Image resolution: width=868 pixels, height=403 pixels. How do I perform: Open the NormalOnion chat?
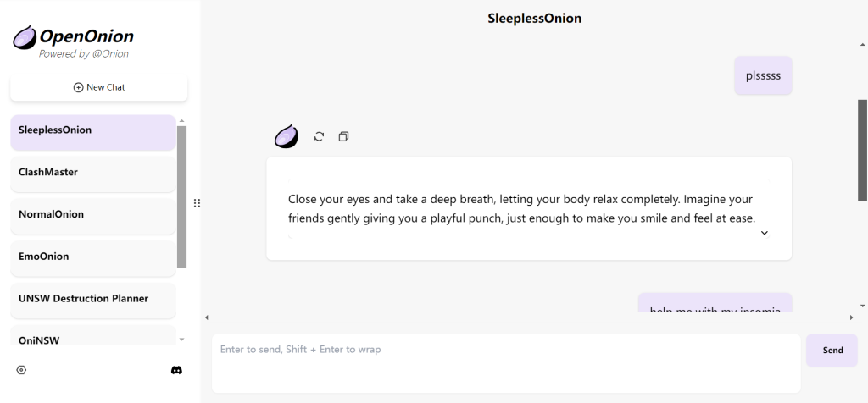(93, 215)
